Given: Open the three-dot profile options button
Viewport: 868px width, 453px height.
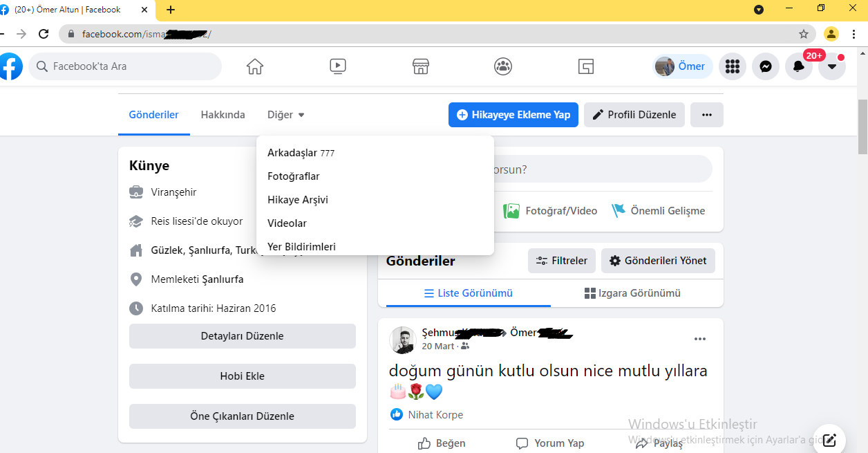Looking at the screenshot, I should click(707, 115).
